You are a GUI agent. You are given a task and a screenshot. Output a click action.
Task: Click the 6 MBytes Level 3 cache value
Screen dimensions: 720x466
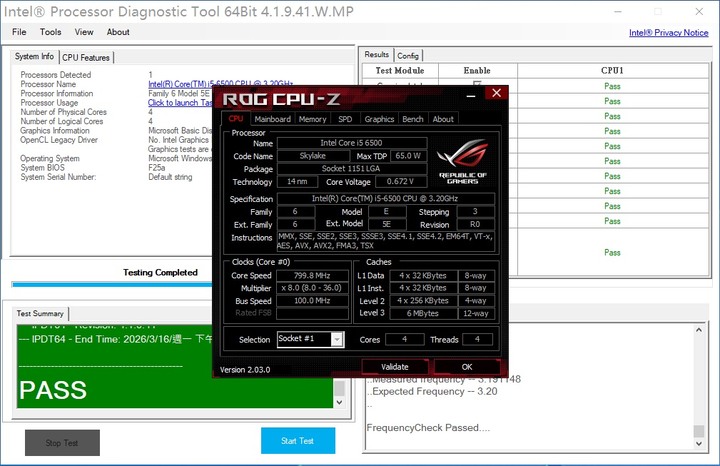423,314
